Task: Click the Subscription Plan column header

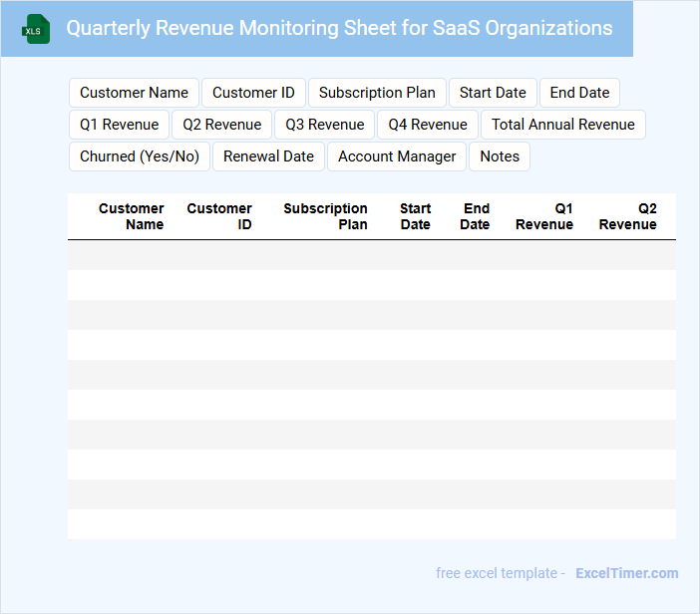Action: tap(325, 216)
